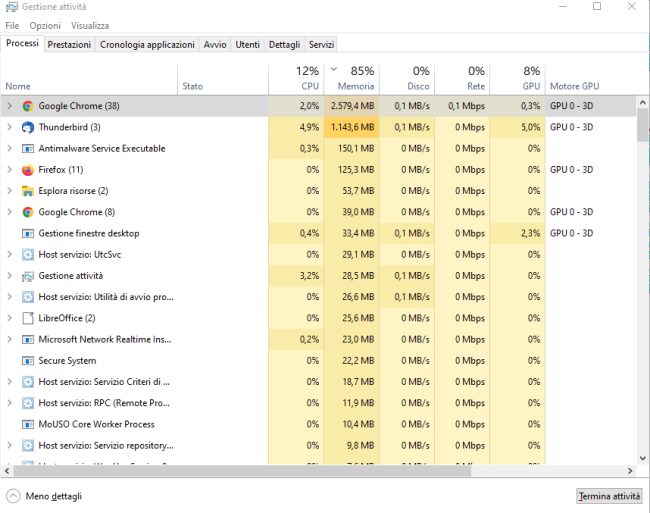Switch to the Servizi tab
Screen dimensions: 650x513
pos(321,45)
